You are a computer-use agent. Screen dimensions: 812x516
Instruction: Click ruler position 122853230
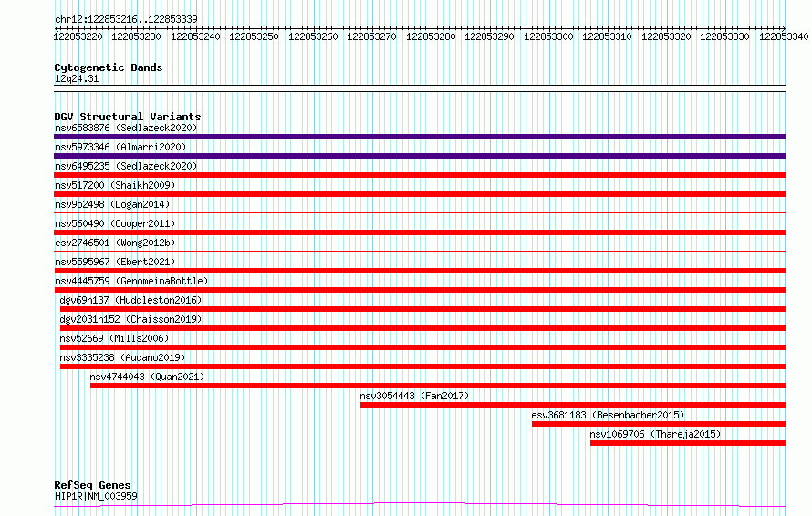(x=136, y=36)
